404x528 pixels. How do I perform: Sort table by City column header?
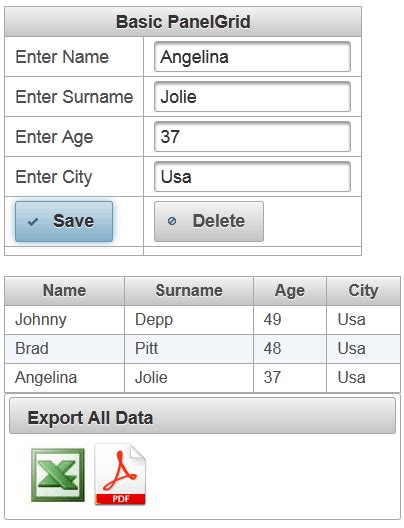[x=363, y=291]
